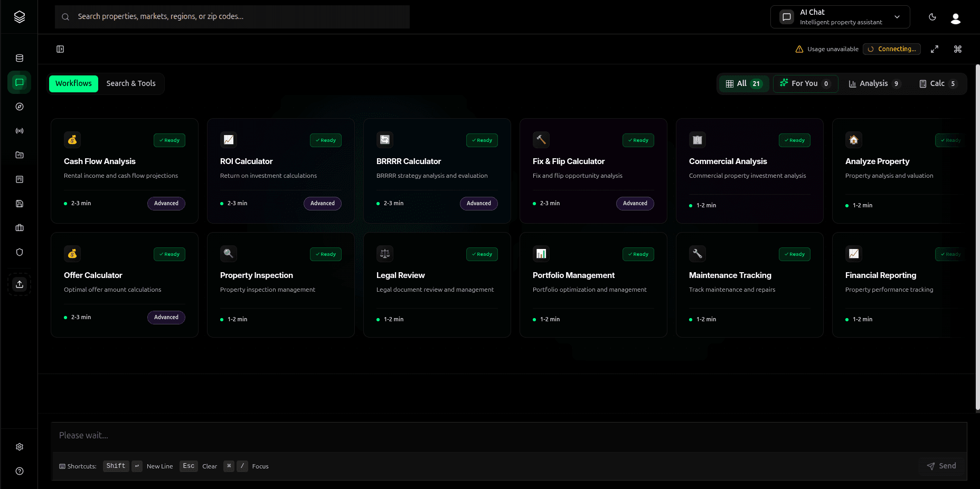
Task: Click the broadcast signal sidebar icon
Action: click(20, 131)
